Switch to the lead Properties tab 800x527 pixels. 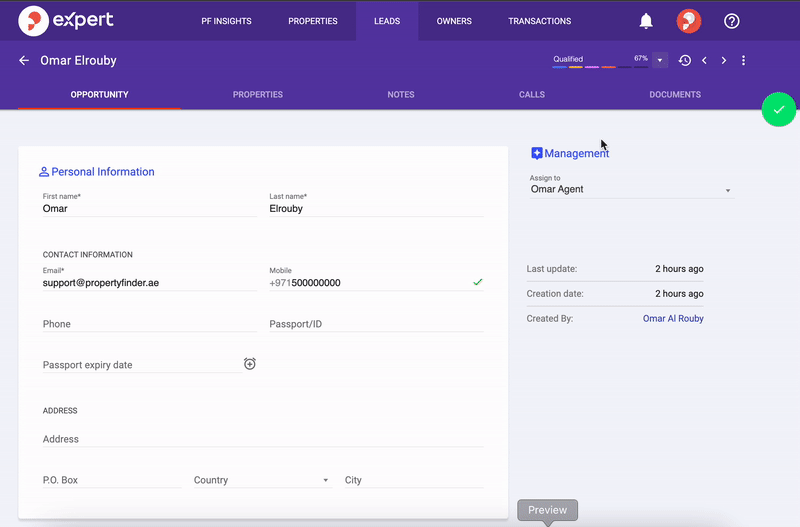(258, 94)
